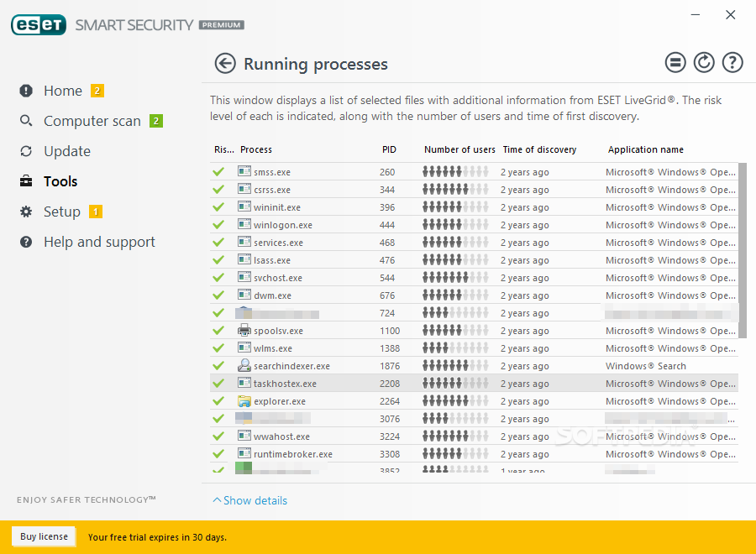756x554 pixels.
Task: Select the lsass.exe row
Action: (x=474, y=260)
